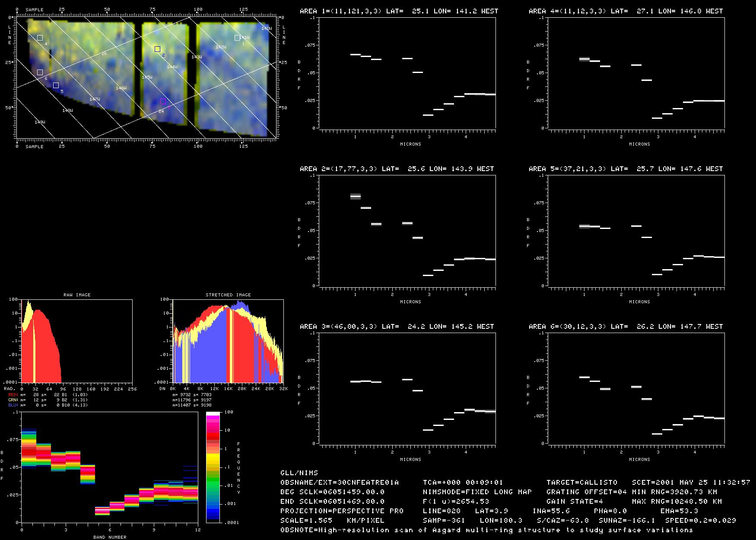Viewport: 756px width, 540px height.
Task: Click the OBSNOTE description line
Action: point(487,530)
